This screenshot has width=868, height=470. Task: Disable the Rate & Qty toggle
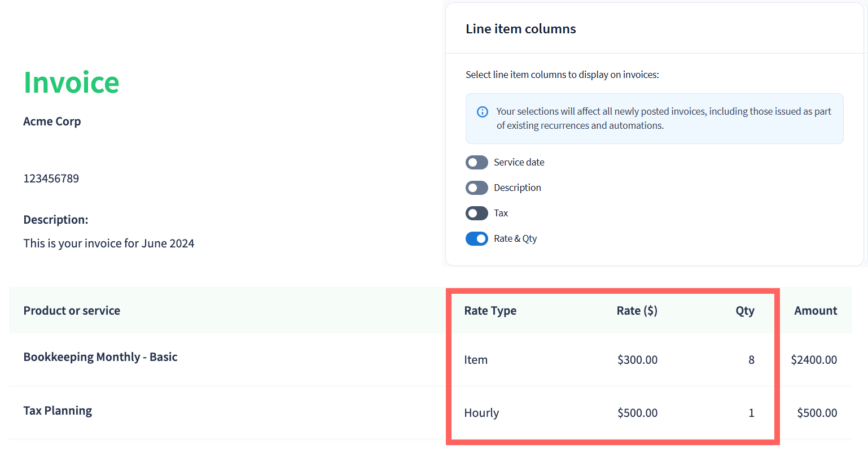(x=477, y=239)
